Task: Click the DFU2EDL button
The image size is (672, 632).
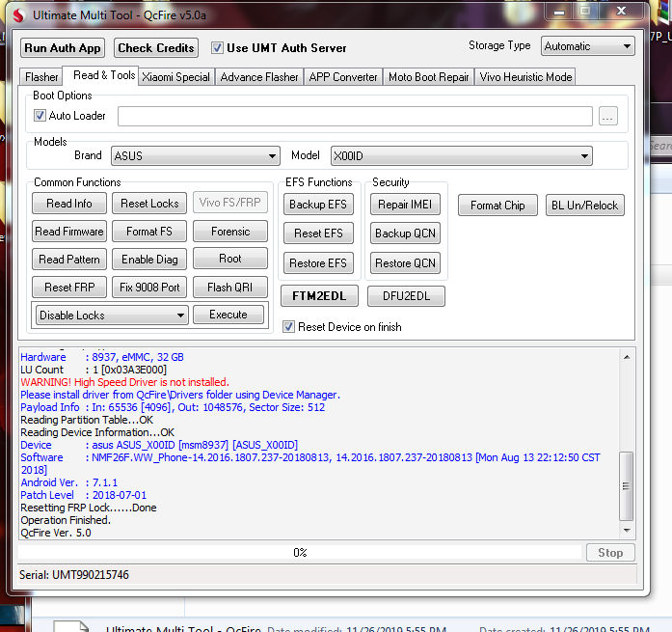Action: pyautogui.click(x=406, y=296)
